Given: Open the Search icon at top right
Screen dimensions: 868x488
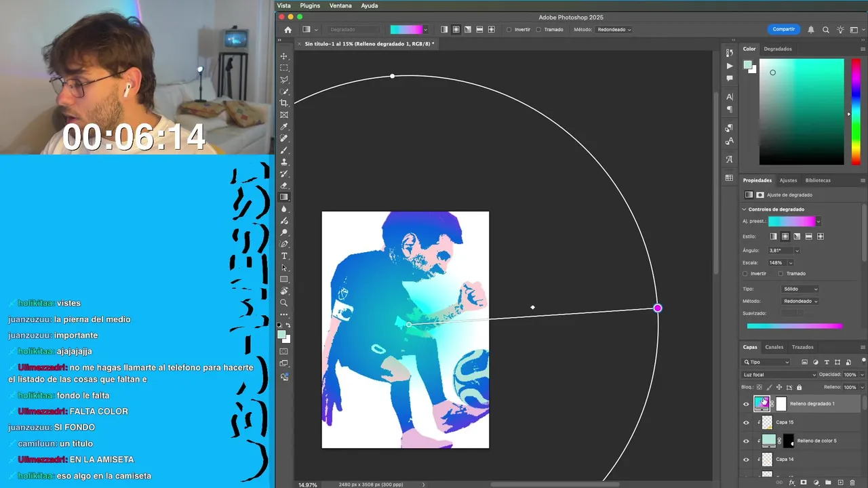Looking at the screenshot, I should [826, 30].
